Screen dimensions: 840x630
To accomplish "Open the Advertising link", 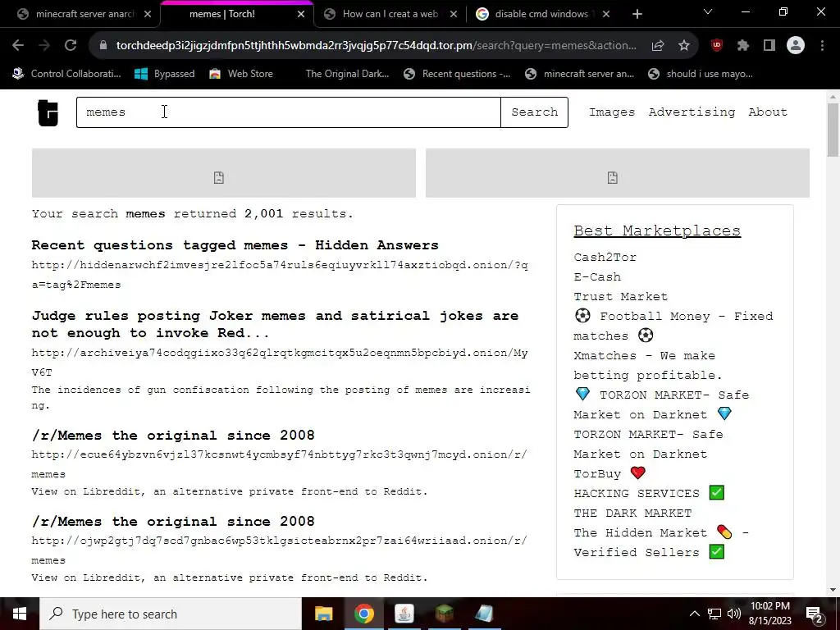I will coord(692,112).
